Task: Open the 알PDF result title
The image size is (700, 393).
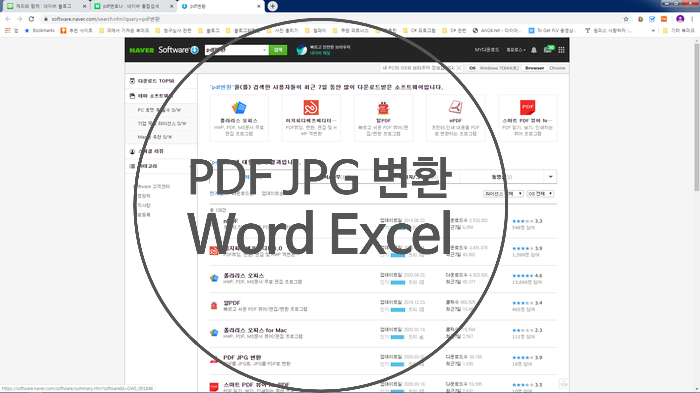Action: coord(232,303)
